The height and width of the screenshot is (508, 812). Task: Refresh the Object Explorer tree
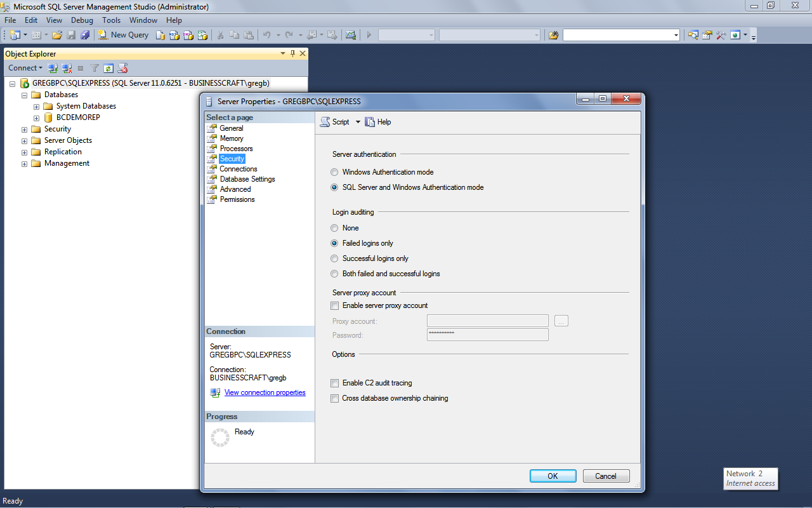click(108, 68)
